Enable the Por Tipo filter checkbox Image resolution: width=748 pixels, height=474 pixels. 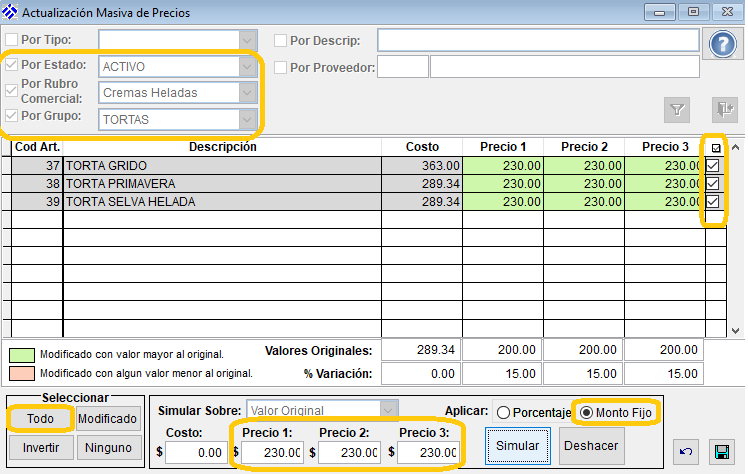coord(10,40)
